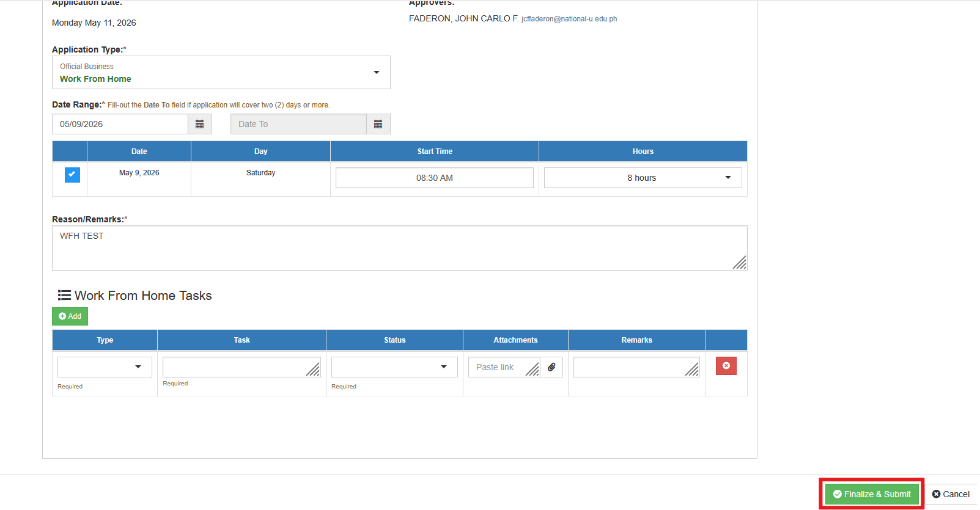Click the approver email jcffaderon@national-u.edu.ph
This screenshot has height=510, width=980.
(x=569, y=19)
